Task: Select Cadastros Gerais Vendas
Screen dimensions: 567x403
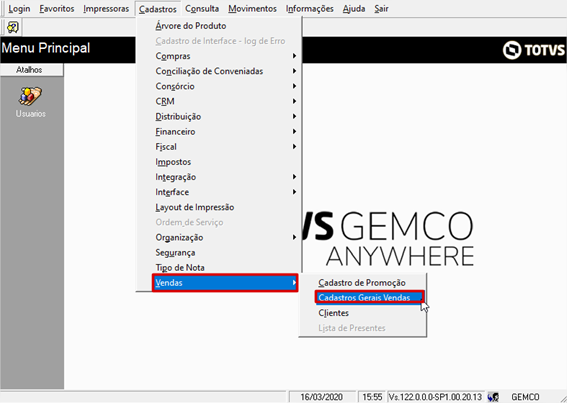Action: click(369, 298)
